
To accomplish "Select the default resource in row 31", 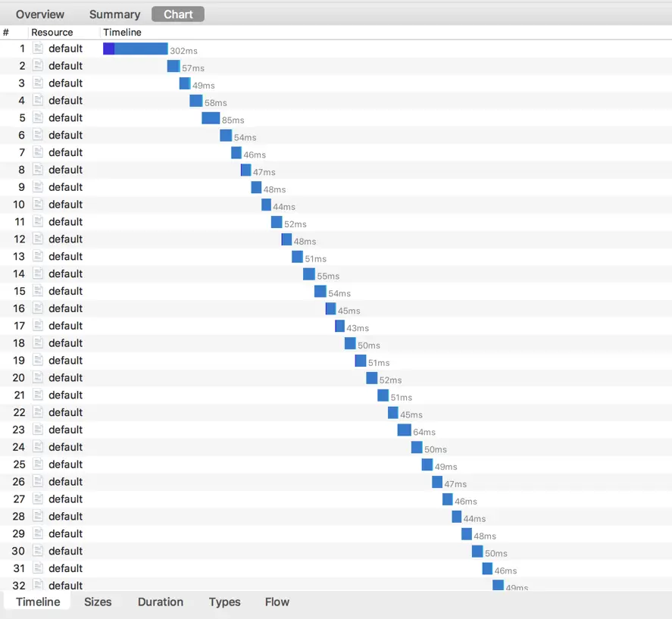I will point(65,568).
